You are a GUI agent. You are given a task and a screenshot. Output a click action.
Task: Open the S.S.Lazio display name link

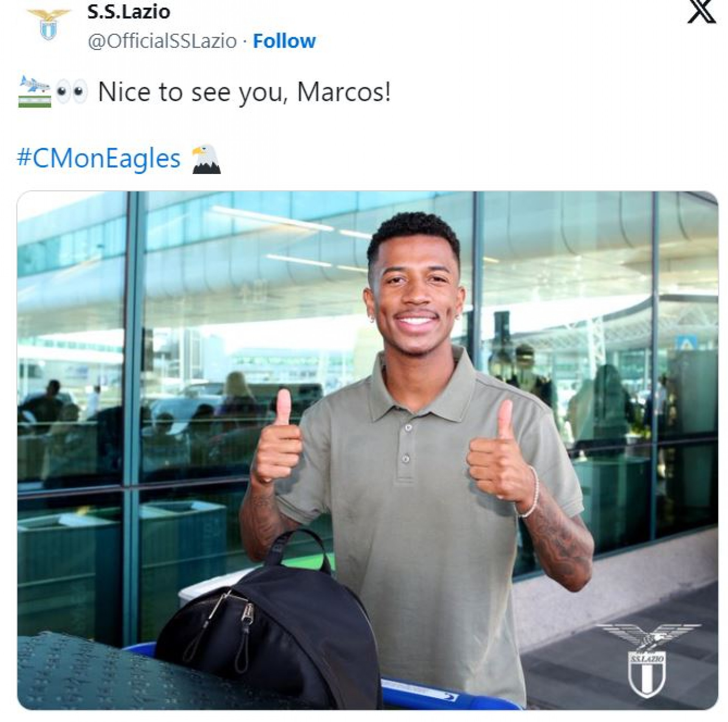pyautogui.click(x=129, y=12)
